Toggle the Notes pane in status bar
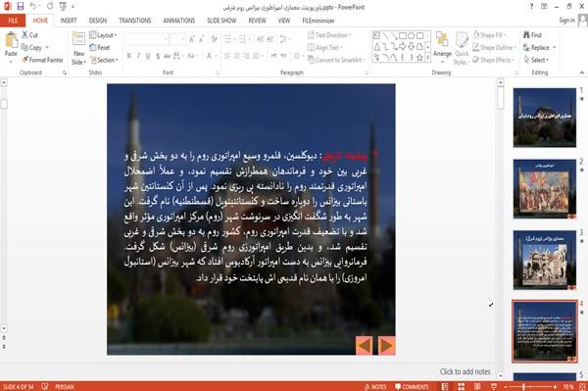The width and height of the screenshot is (588, 391). pos(375,387)
